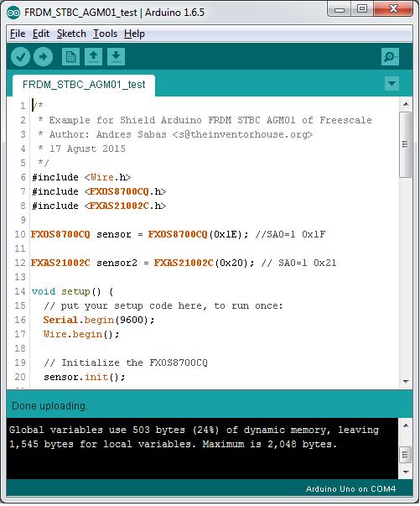Minimize the Arduino window

click(x=340, y=9)
